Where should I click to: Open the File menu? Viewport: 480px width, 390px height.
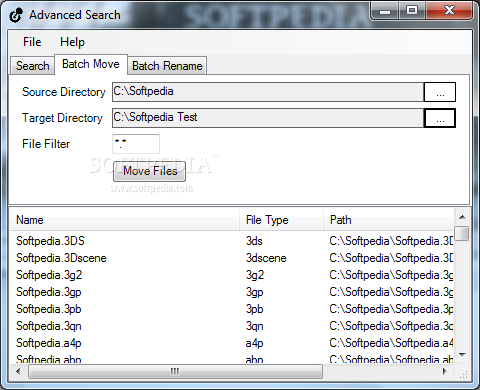pyautogui.click(x=32, y=42)
